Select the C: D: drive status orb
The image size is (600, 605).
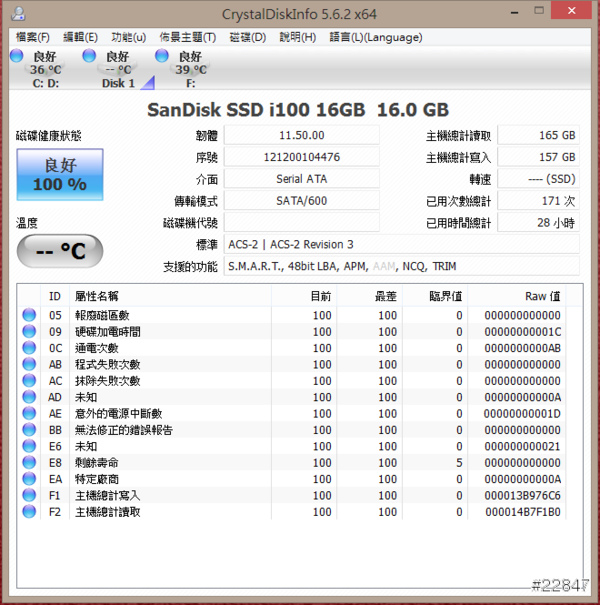click(17, 56)
